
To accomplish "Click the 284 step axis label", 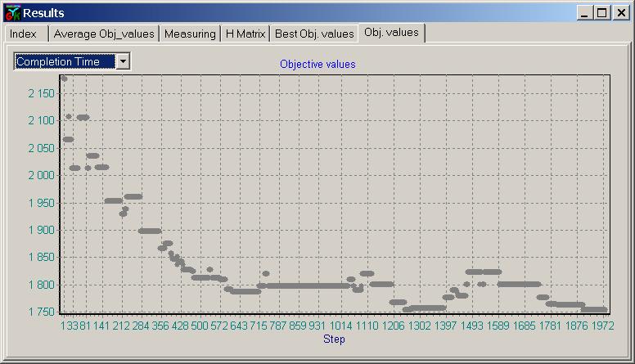I will click(141, 326).
